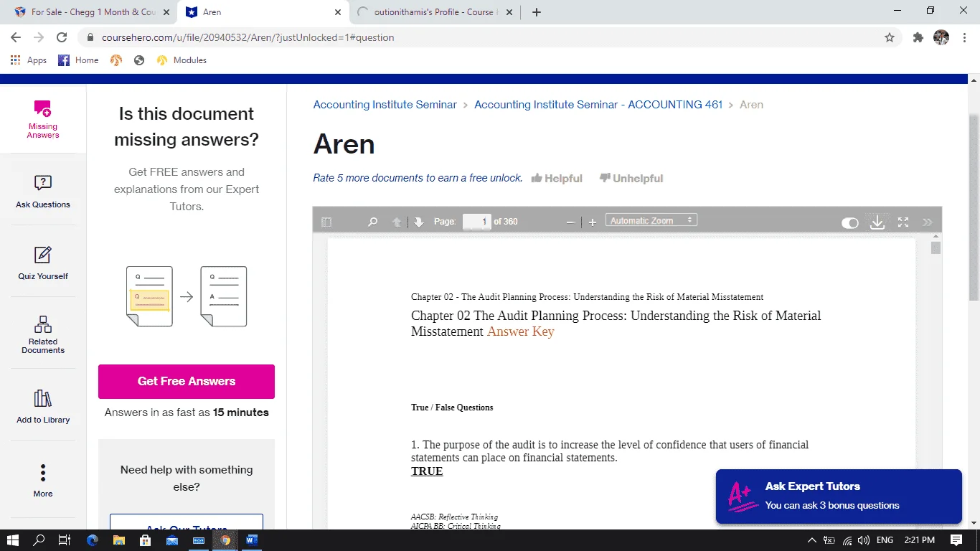The width and height of the screenshot is (980, 551).
Task: Toggle the PDF viewer sidebar panel
Action: (x=326, y=222)
